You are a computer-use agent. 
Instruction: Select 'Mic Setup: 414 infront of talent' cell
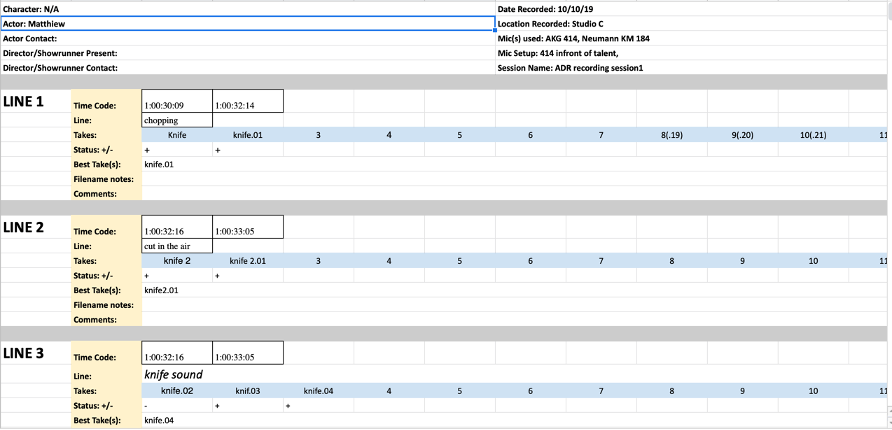[x=693, y=53]
